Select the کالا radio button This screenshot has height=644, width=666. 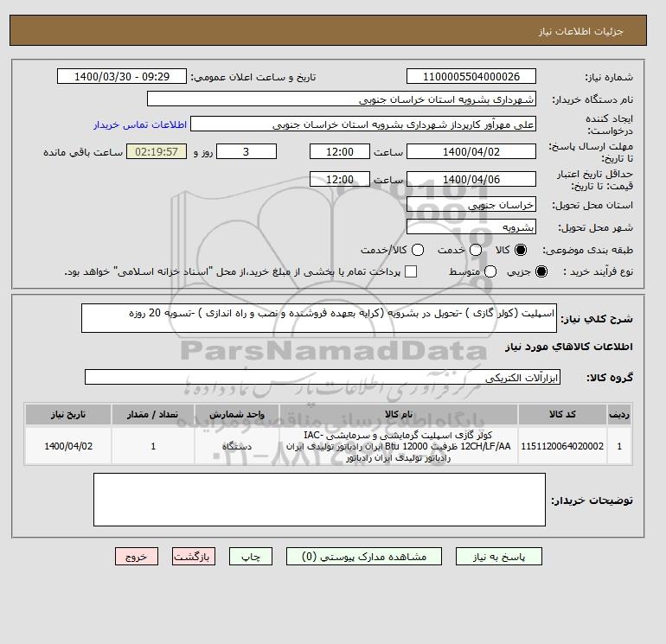[x=521, y=250]
